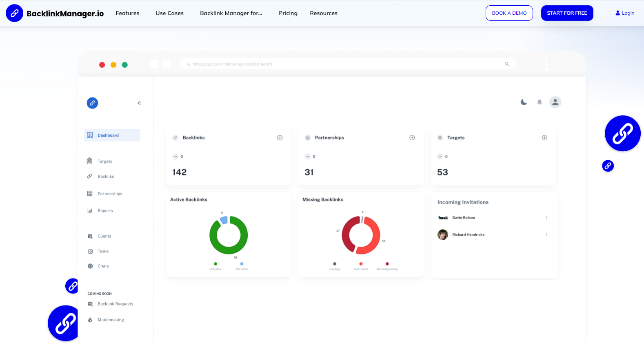Click the Partnerships sidebar table icon
The height and width of the screenshot is (343, 644).
(90, 194)
